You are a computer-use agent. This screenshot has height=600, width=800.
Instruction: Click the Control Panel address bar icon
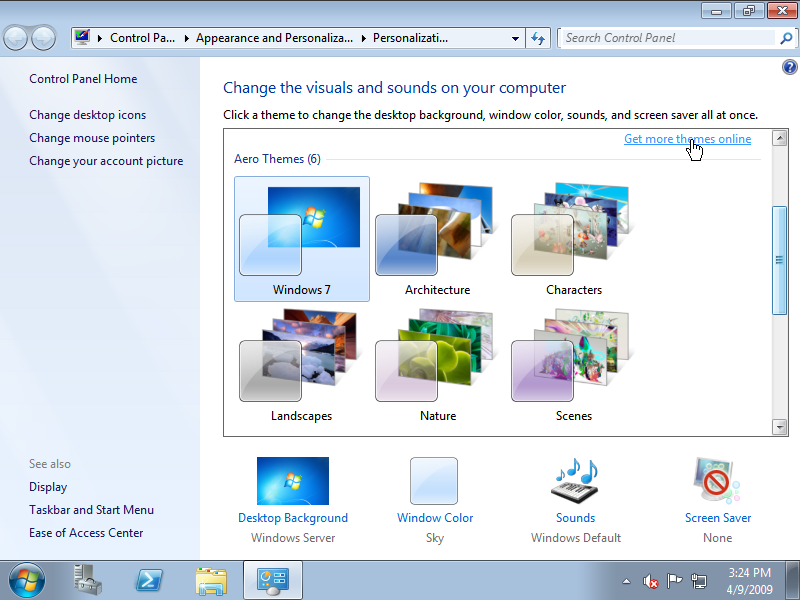click(82, 37)
